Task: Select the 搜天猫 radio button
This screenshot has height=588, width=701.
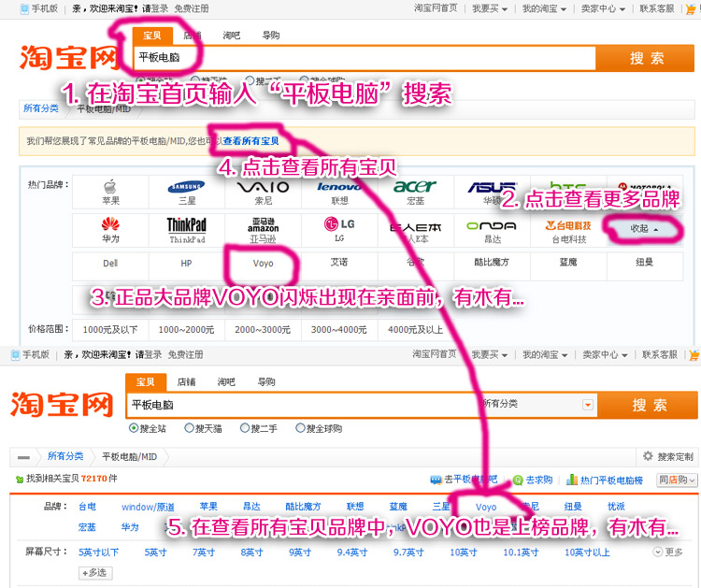Action: coord(189,428)
